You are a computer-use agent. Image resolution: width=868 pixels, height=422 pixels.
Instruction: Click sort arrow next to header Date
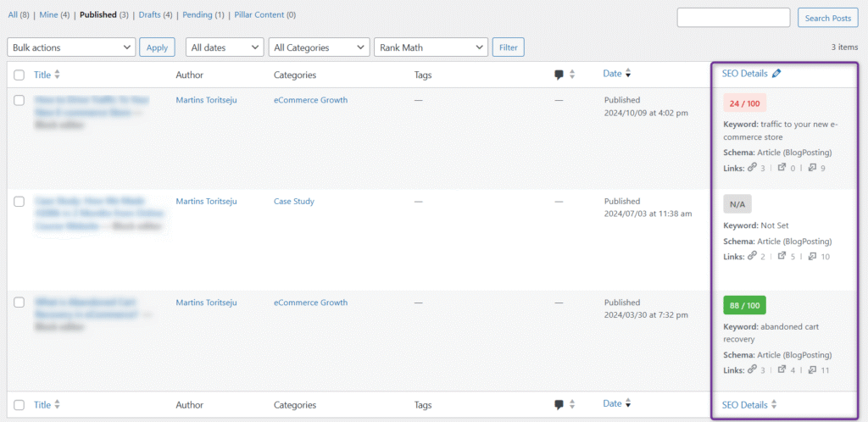point(628,74)
